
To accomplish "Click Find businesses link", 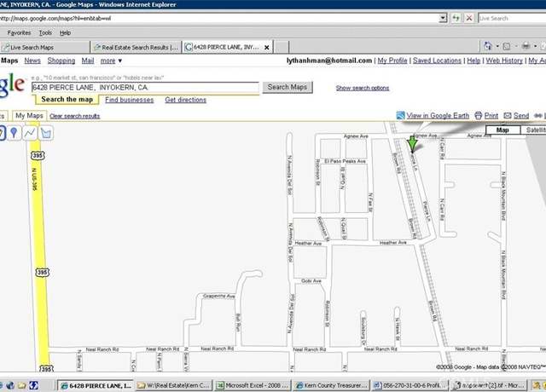I will [129, 100].
